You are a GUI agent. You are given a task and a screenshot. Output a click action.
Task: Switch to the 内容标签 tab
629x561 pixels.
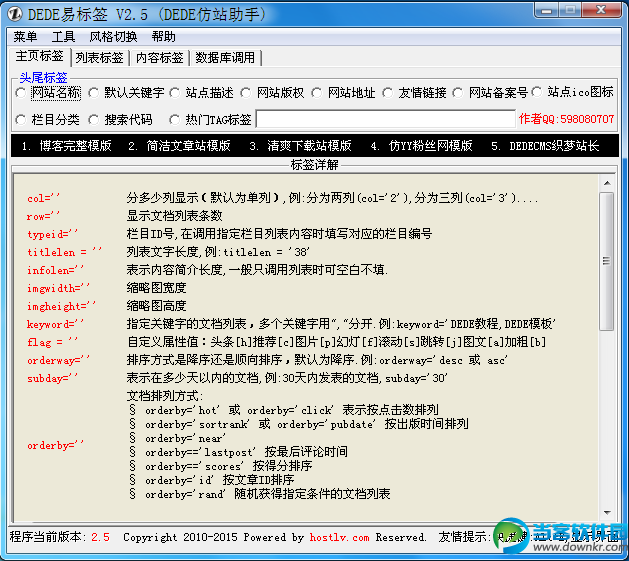(x=159, y=58)
